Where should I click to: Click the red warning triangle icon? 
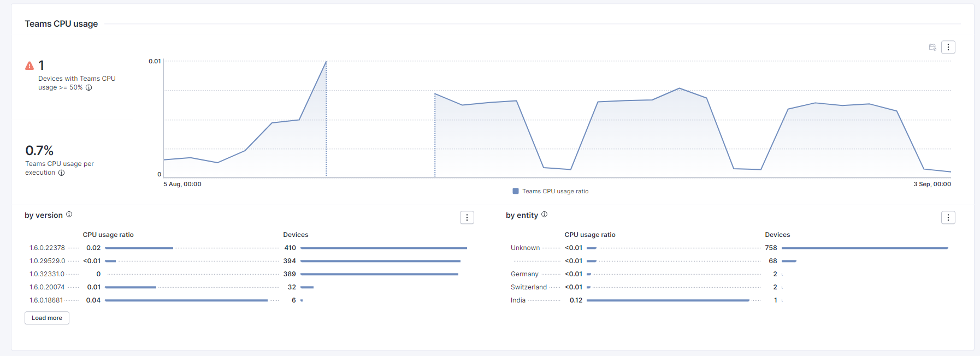click(29, 66)
